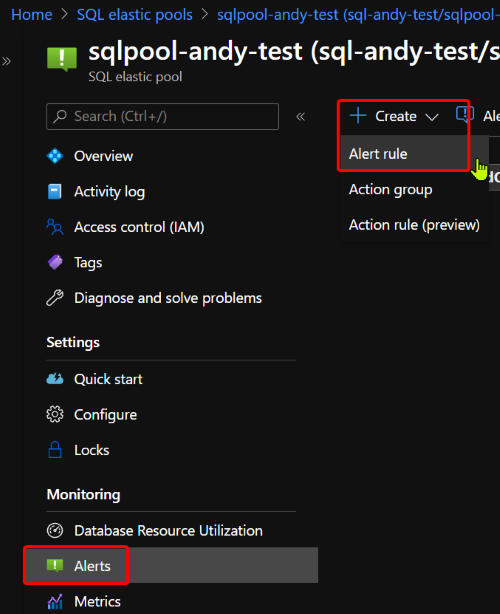This screenshot has height=614, width=500.
Task: Open the Activity log text label
Action: [110, 191]
